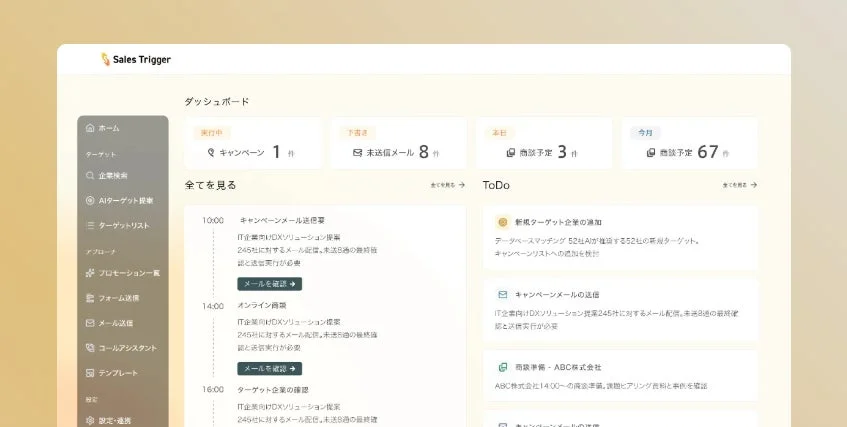Screen dimensions: 847x427
Task: Open ホーム in the sidebar
Action: coord(103,128)
